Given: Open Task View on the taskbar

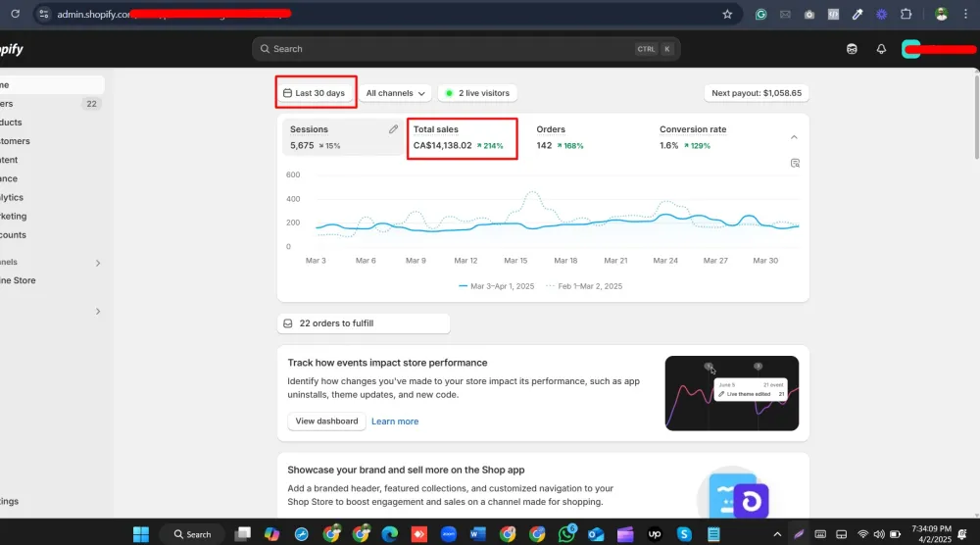Looking at the screenshot, I should (x=242, y=534).
